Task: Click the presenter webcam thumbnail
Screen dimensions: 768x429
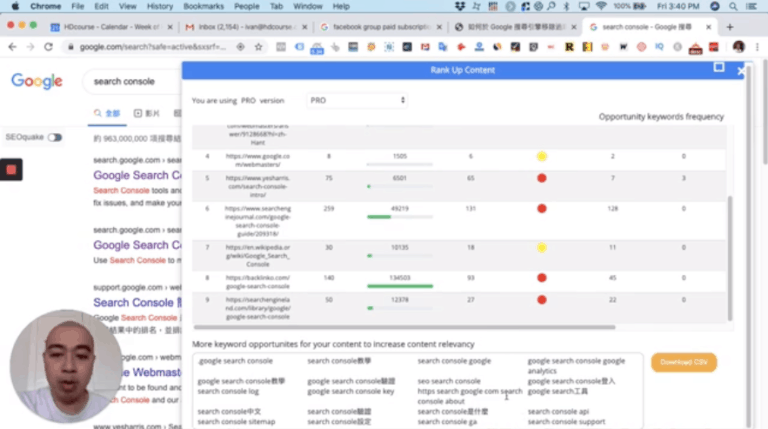Action: point(66,366)
